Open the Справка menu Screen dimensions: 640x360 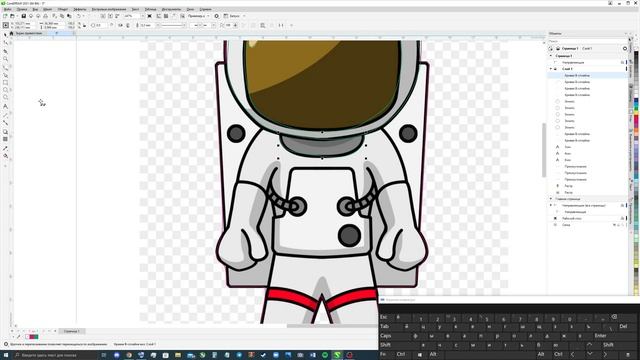pos(206,9)
